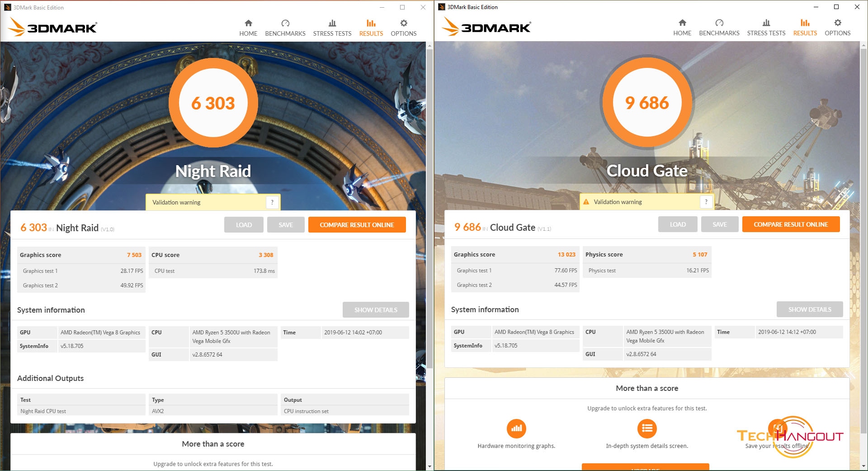Click SAVE in the Cloud Gate window
868x471 pixels.
(720, 224)
